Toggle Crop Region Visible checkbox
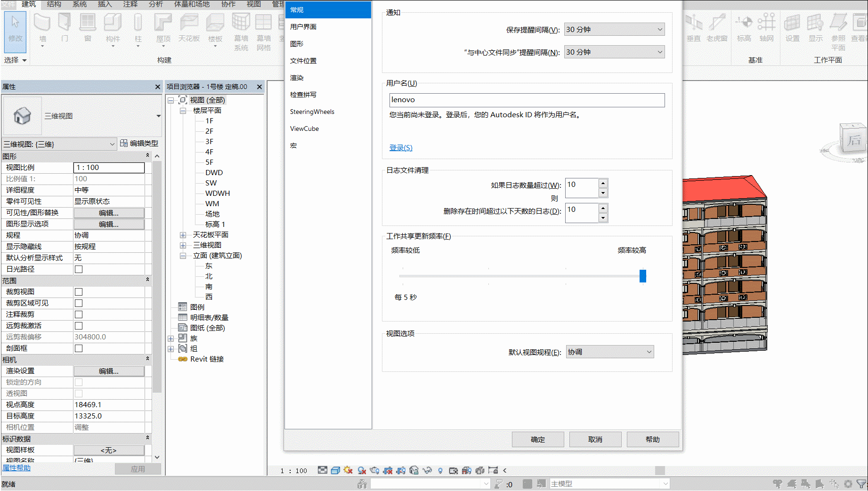Viewport: 868px width, 491px height. coord(79,303)
